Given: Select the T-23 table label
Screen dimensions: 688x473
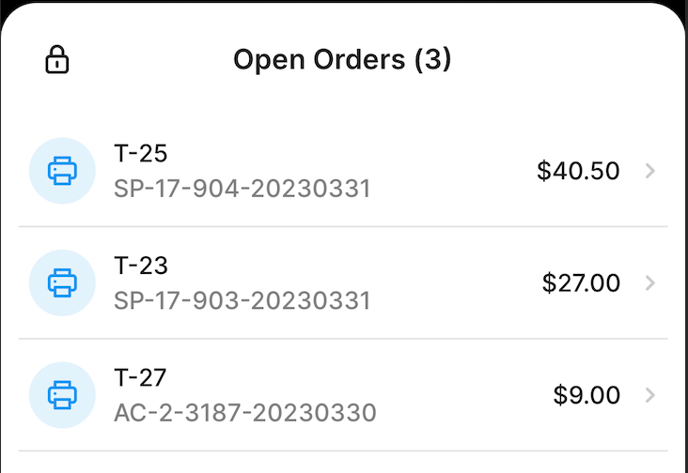Looking at the screenshot, I should coord(141,266).
